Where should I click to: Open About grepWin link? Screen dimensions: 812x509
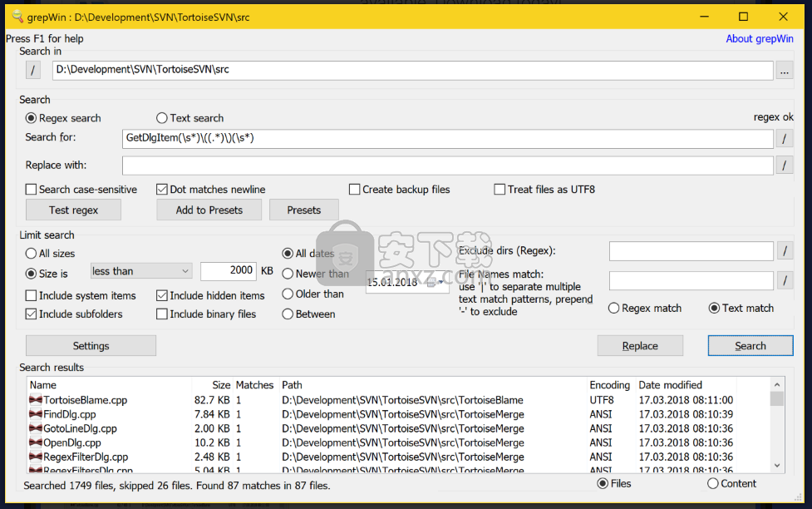(759, 39)
